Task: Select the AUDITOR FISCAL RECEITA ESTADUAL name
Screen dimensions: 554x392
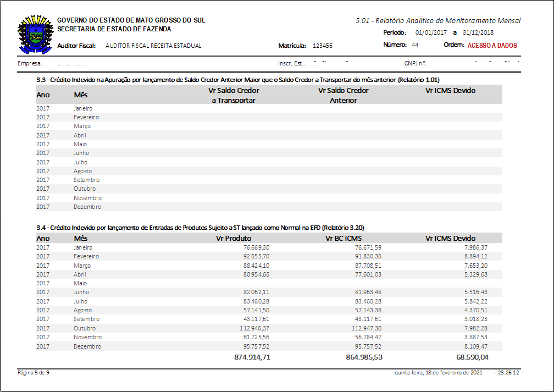Action: tap(153, 46)
